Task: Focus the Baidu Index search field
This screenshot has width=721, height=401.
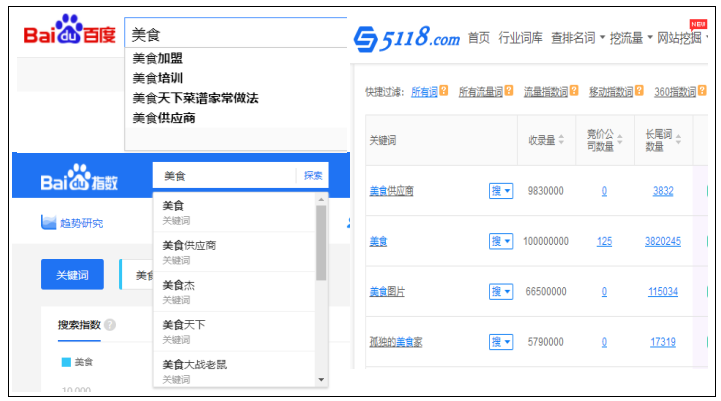Action: point(225,175)
